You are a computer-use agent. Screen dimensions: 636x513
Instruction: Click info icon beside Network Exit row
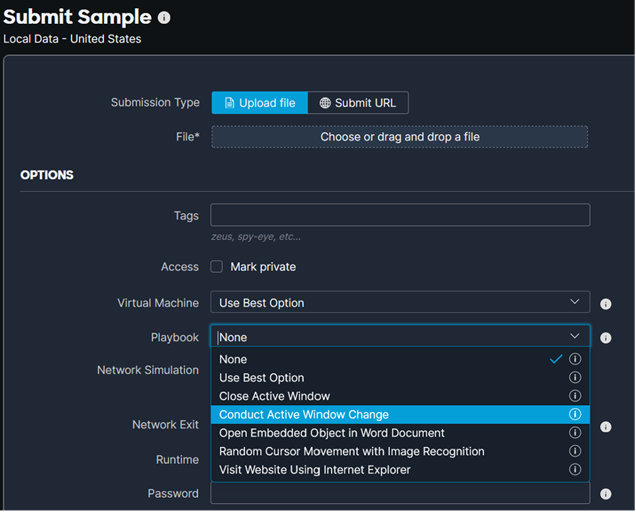point(606,427)
